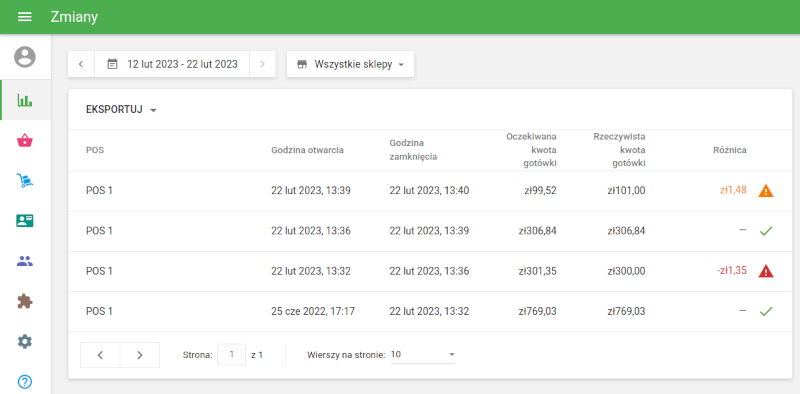This screenshot has width=800, height=394.
Task: Open the Wierszy na stronie rows dropdown
Action: click(x=422, y=354)
